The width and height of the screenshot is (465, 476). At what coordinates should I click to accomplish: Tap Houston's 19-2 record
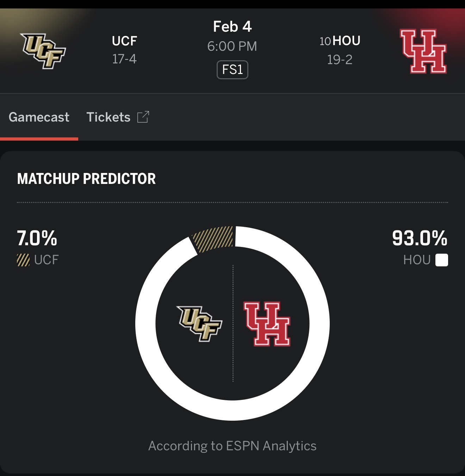click(x=340, y=60)
